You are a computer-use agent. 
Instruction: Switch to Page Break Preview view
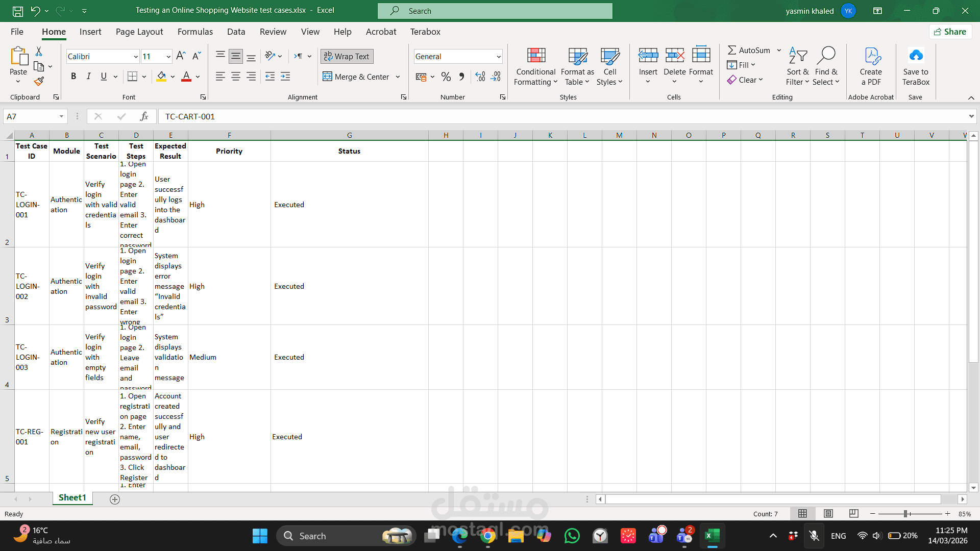click(x=853, y=514)
